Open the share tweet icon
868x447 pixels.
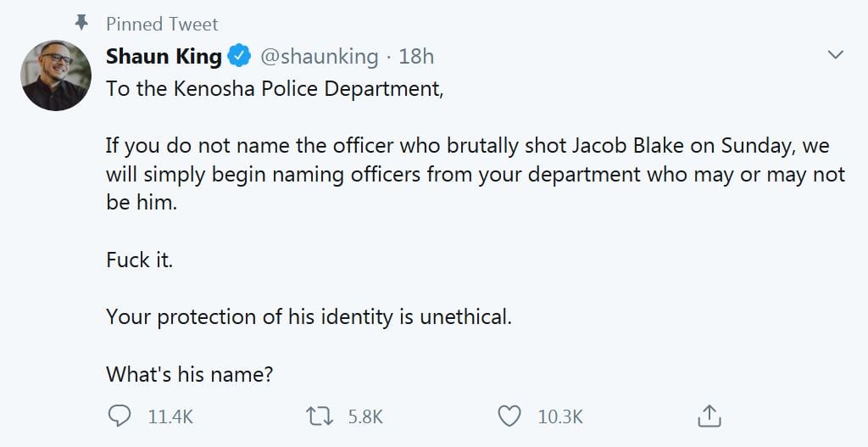point(709,416)
